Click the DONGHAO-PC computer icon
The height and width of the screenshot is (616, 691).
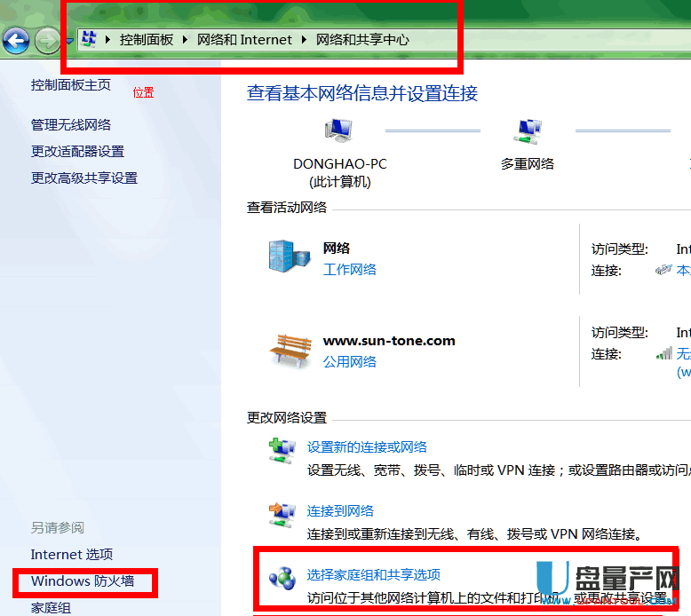pyautogui.click(x=338, y=131)
